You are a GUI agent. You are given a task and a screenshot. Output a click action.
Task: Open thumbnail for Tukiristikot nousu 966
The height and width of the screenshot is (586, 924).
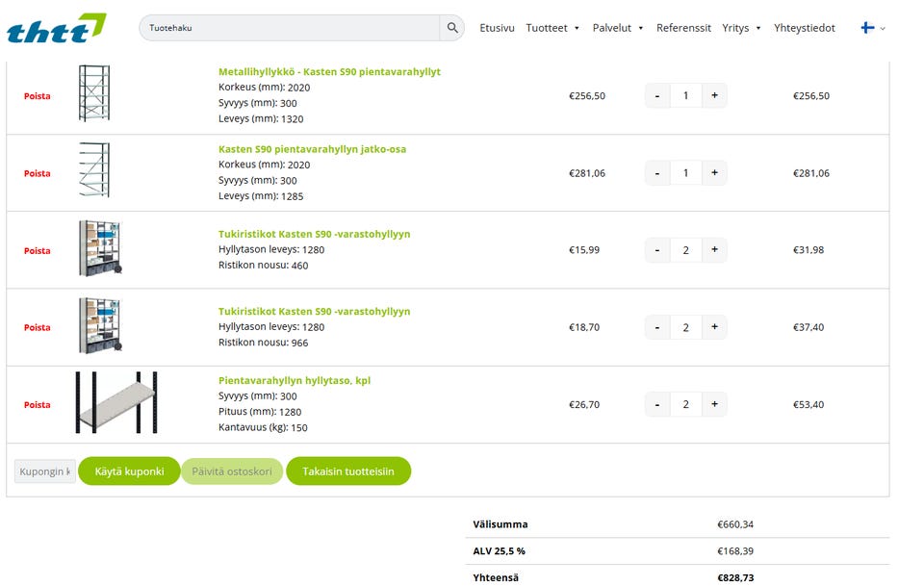click(100, 325)
